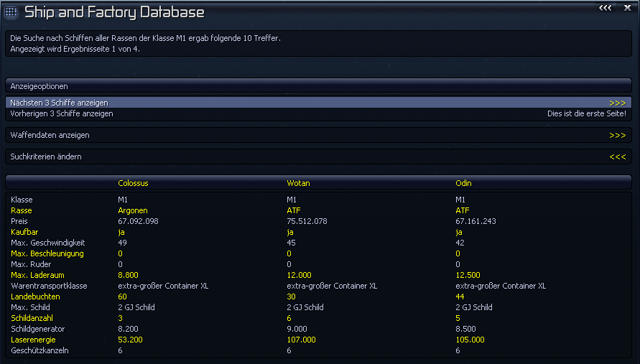Open Waffendaten anzeigen
The height and width of the screenshot is (364, 640).
pos(318,135)
